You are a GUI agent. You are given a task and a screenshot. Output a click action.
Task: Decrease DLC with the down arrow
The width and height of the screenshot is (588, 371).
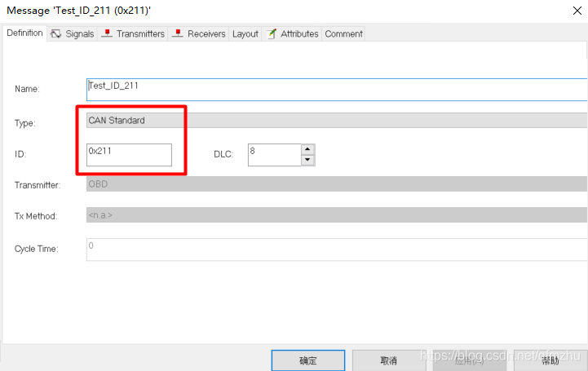pyautogui.click(x=307, y=160)
